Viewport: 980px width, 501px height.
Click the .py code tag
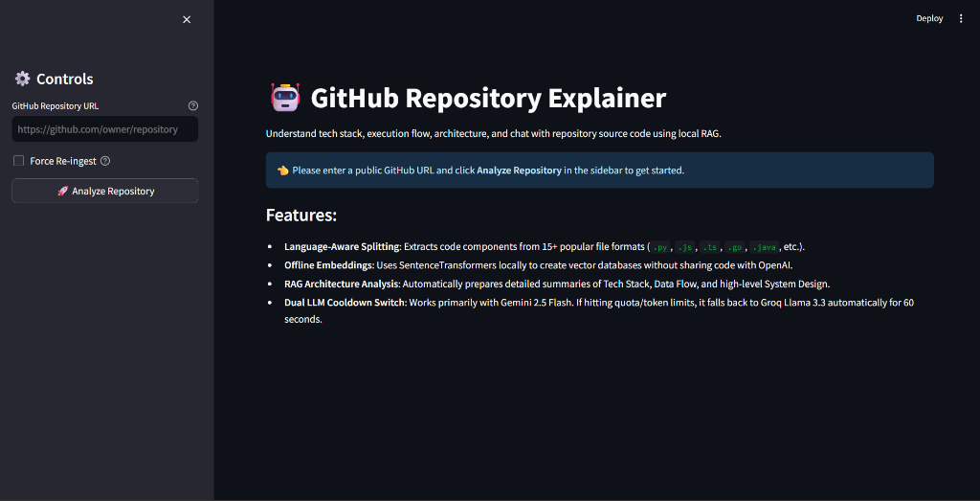pos(660,246)
